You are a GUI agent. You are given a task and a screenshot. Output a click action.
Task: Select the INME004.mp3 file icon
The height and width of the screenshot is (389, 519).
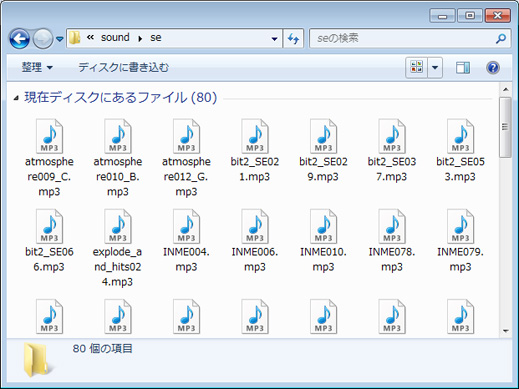coord(186,227)
